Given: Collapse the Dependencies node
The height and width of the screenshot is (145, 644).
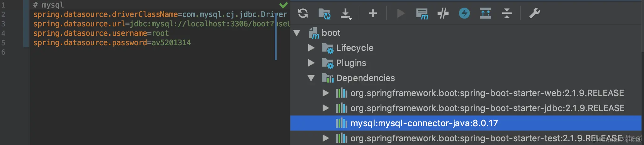Looking at the screenshot, I should coord(311,78).
